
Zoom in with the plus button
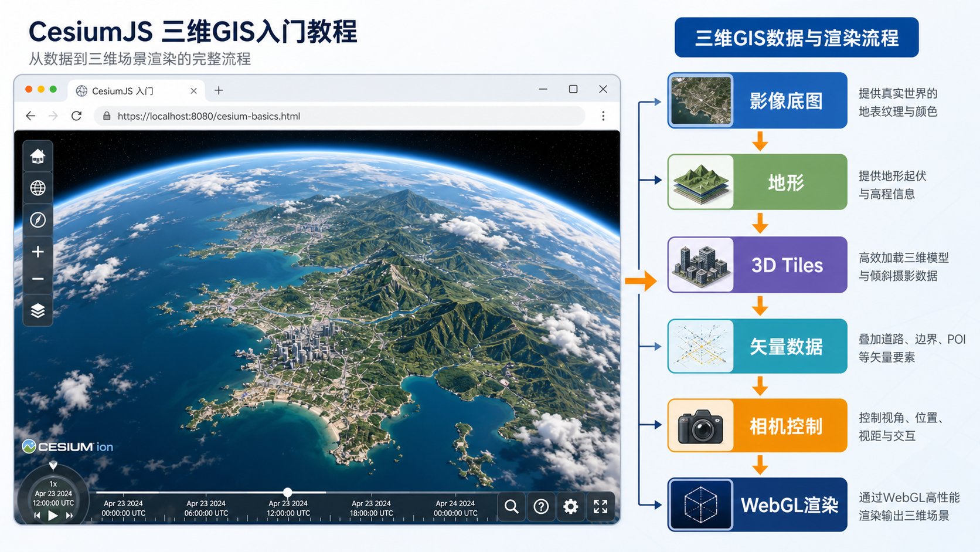[x=38, y=252]
